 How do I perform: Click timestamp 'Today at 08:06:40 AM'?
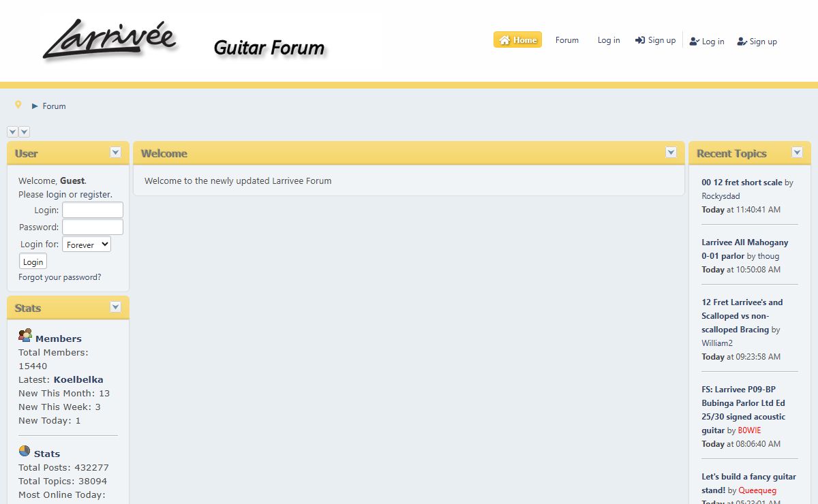tap(741, 444)
